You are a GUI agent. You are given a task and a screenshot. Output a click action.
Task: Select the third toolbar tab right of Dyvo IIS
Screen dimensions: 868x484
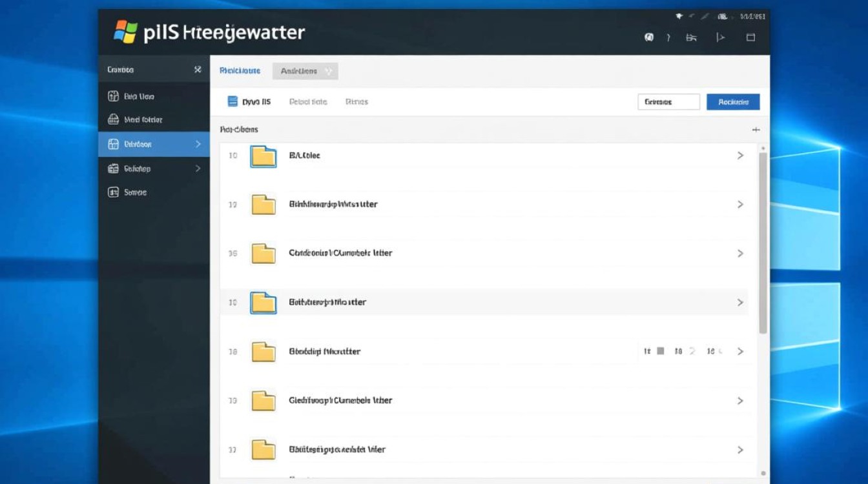pos(356,102)
